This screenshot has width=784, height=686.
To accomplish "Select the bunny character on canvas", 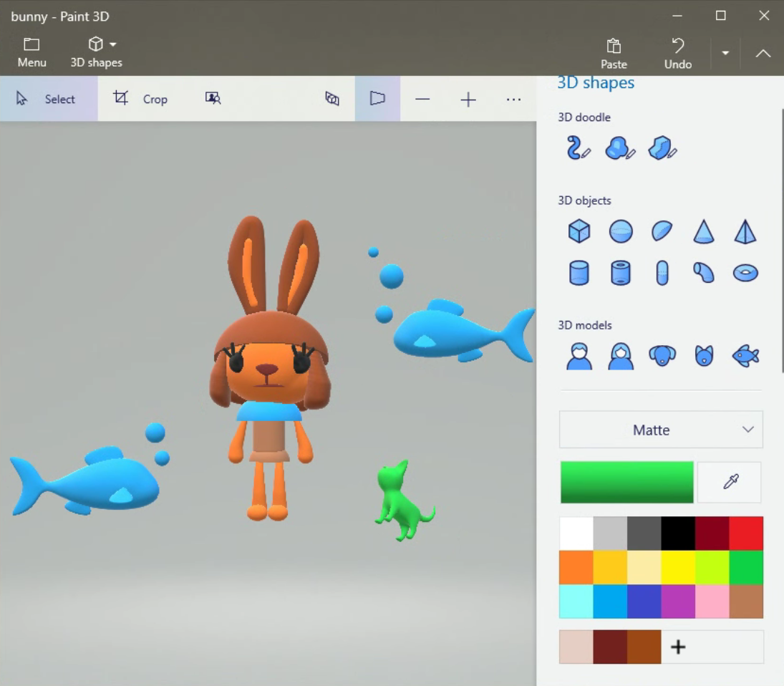I will coord(269,368).
